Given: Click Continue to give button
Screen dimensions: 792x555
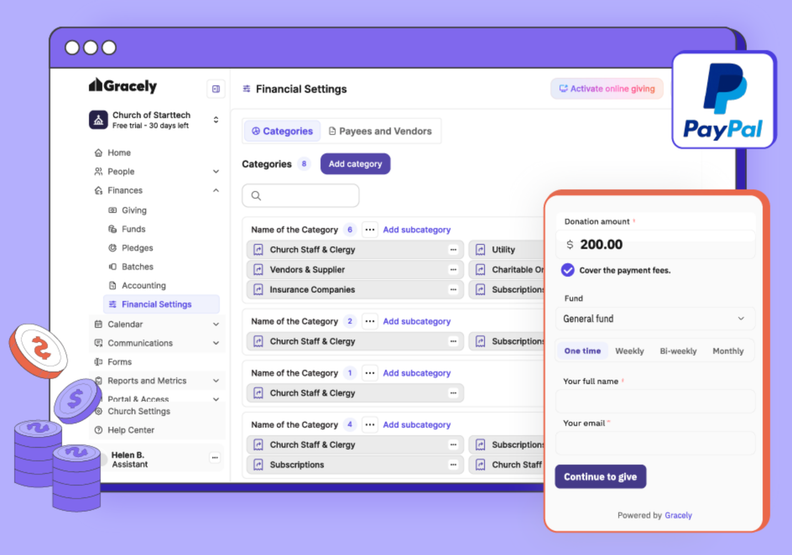Looking at the screenshot, I should [x=600, y=477].
